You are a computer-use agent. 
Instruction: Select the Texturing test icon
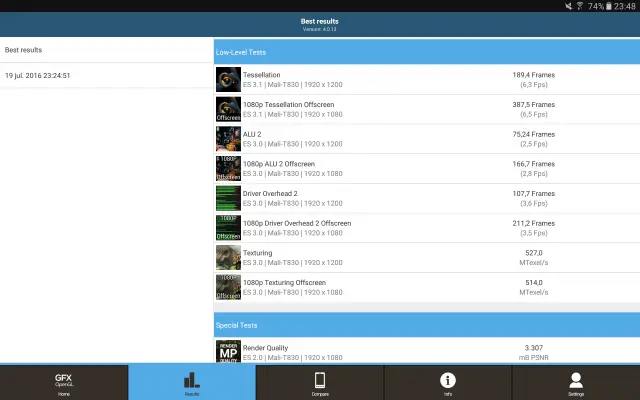(228, 257)
